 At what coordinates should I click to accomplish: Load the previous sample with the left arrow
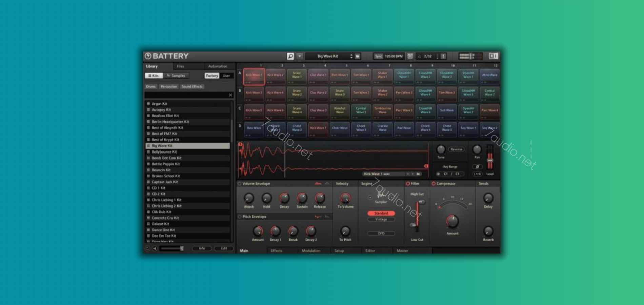click(x=408, y=174)
